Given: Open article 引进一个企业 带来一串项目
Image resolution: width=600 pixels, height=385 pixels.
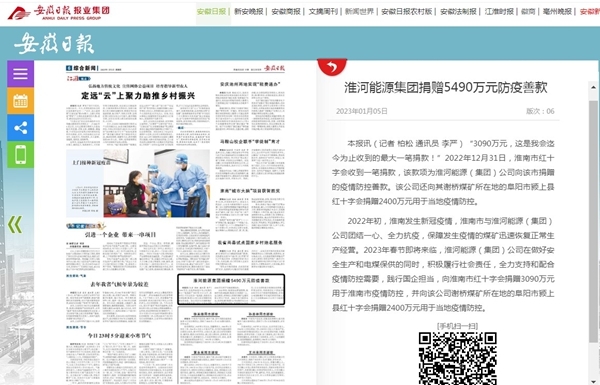Looking at the screenshot, I should (121, 235).
